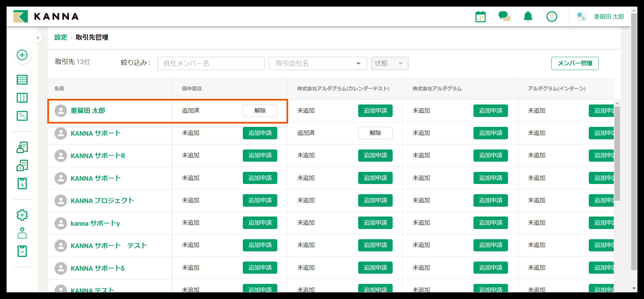This screenshot has width=644, height=299.
Task: Open the board columns sidebar icon
Action: [22, 98]
